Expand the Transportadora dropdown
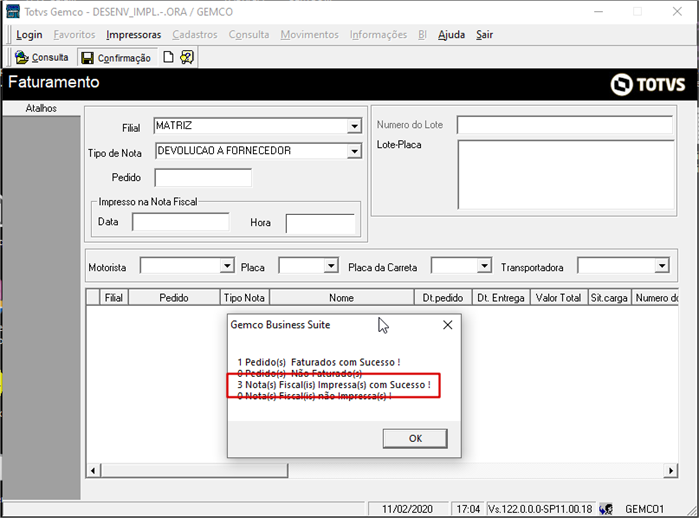699x518 pixels. 662,266
